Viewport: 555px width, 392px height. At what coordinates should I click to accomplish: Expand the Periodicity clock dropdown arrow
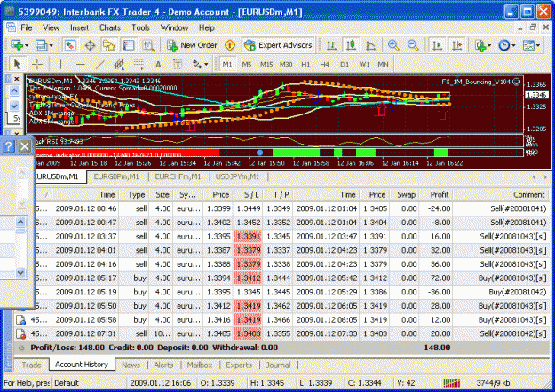pos(513,45)
